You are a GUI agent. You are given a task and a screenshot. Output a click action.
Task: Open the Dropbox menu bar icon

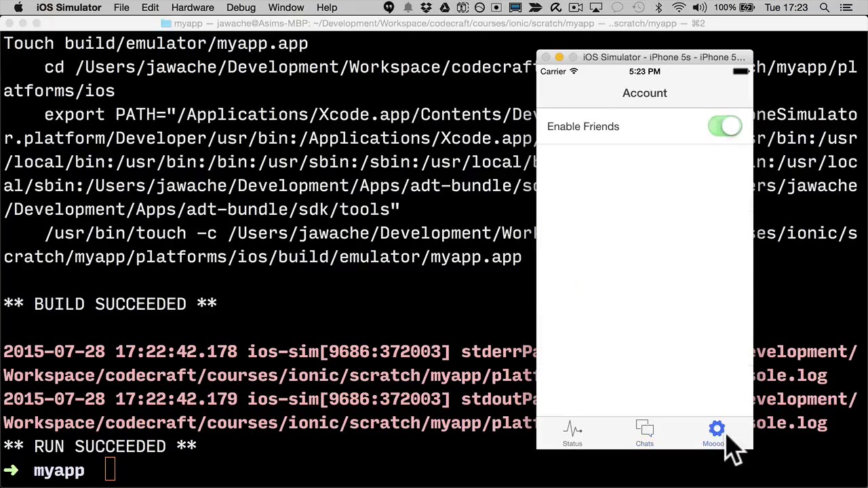coord(426,7)
